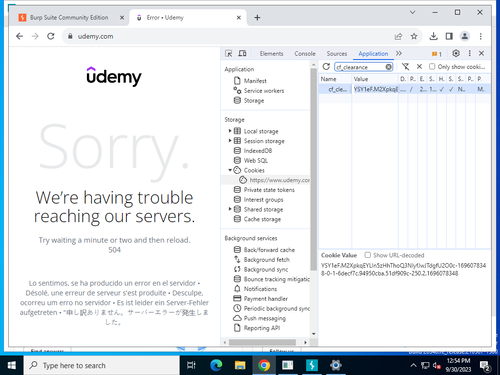Click sidebar scrollbar down arrow

pos(313,334)
